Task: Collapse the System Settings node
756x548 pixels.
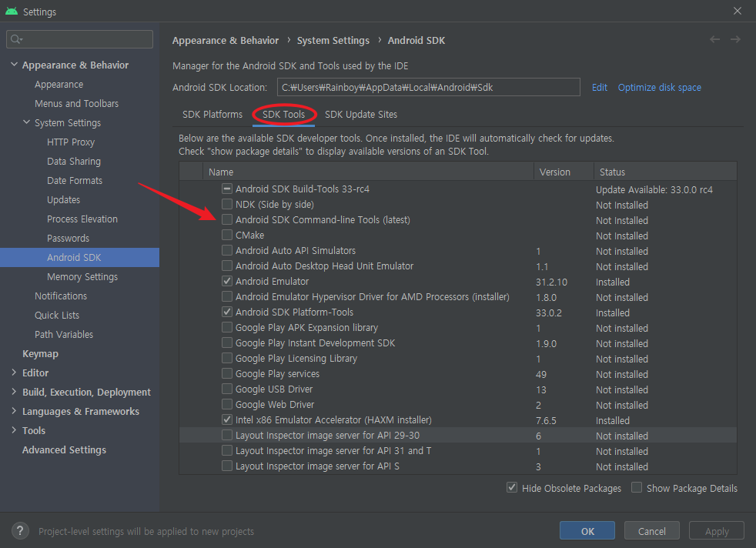Action: click(26, 122)
